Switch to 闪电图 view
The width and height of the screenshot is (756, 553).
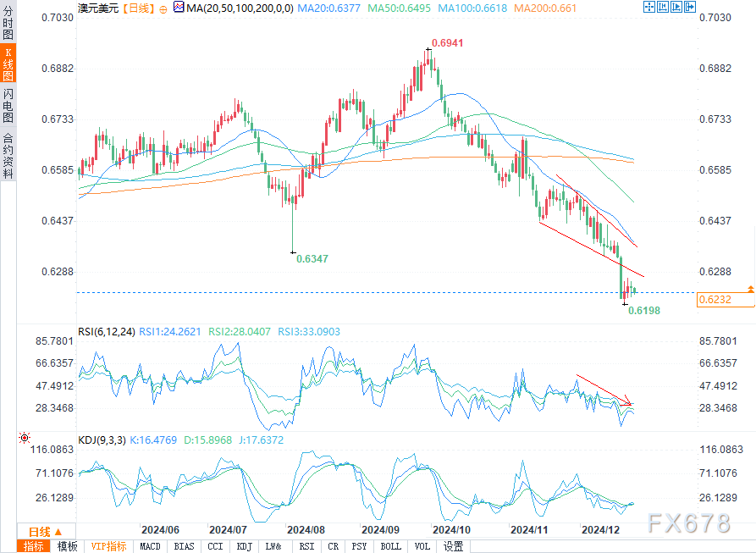click(8, 105)
